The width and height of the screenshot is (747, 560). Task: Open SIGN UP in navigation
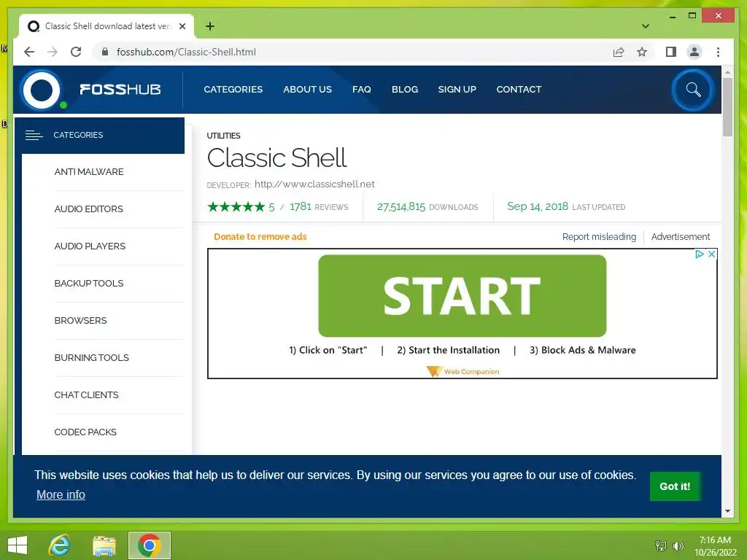point(457,90)
